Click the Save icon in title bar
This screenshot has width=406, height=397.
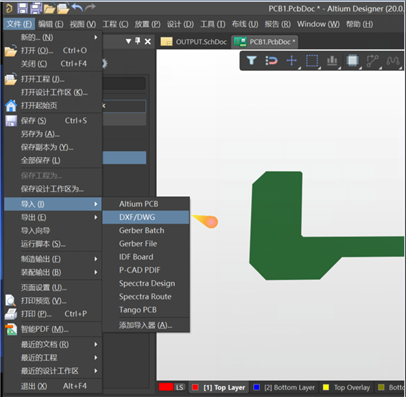click(x=22, y=8)
